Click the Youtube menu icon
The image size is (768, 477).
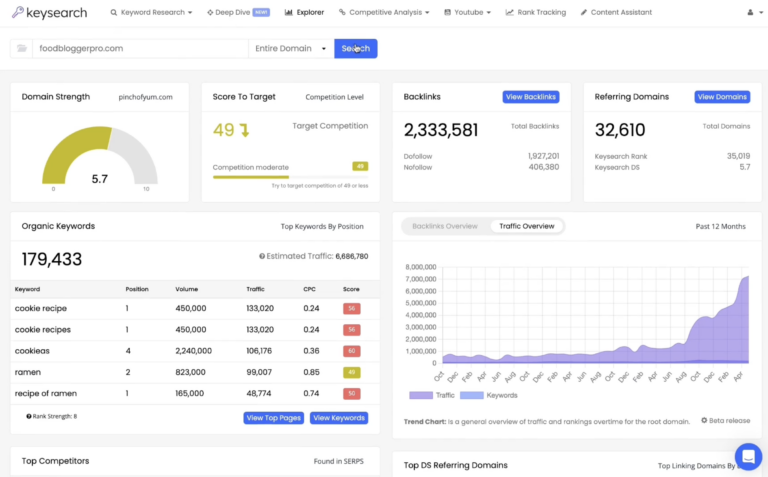[447, 12]
